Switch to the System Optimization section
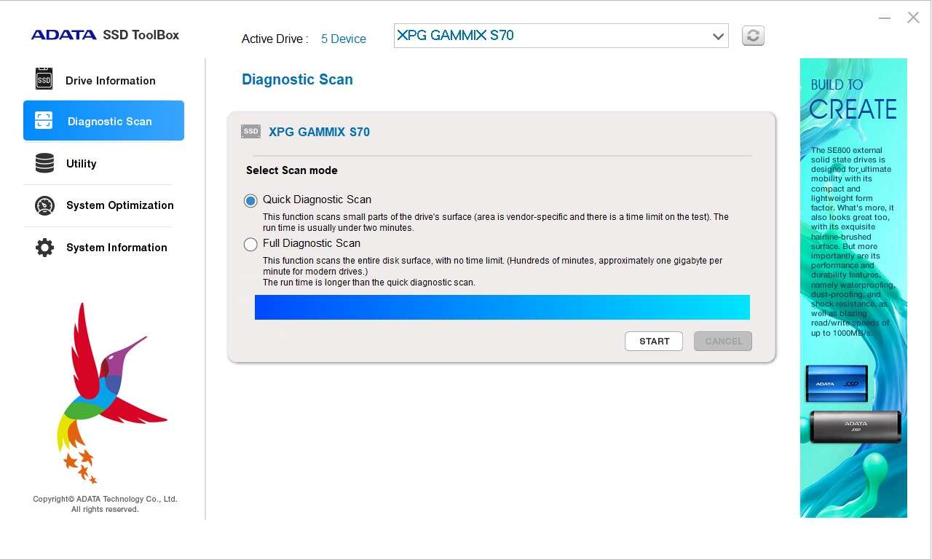 coord(119,205)
